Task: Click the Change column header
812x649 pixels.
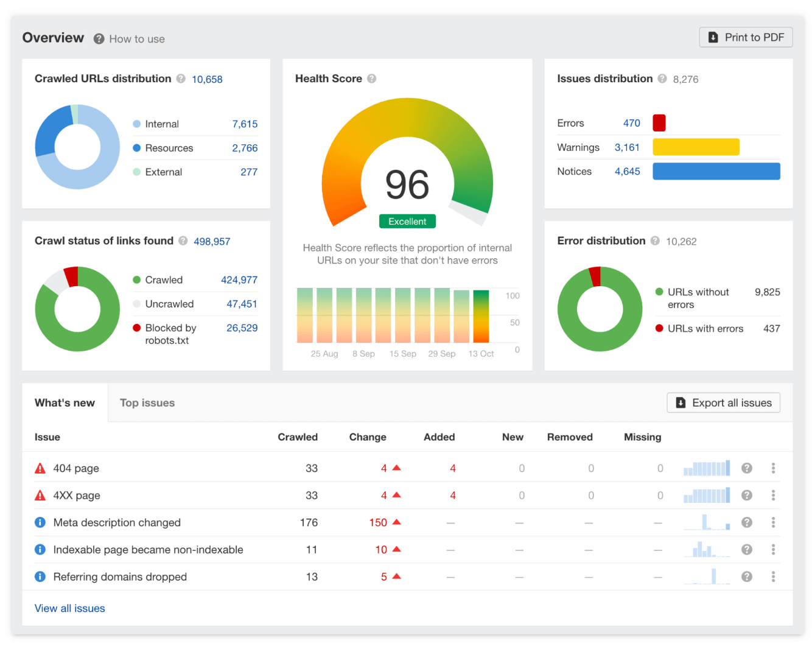Action: [x=368, y=437]
